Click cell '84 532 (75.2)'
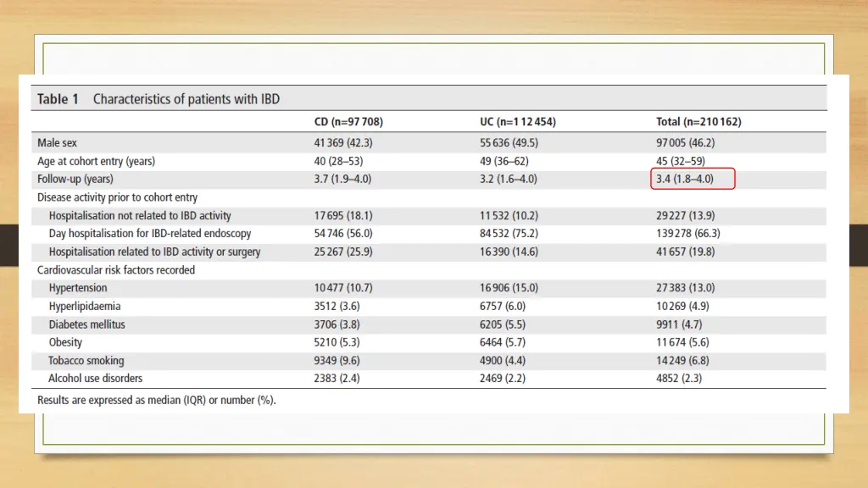 509,234
